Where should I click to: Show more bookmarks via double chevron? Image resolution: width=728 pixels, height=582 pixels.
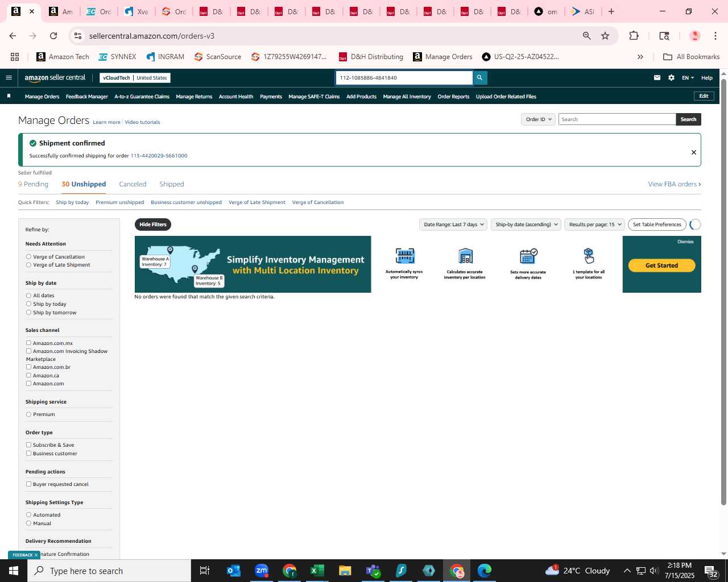[x=640, y=57]
